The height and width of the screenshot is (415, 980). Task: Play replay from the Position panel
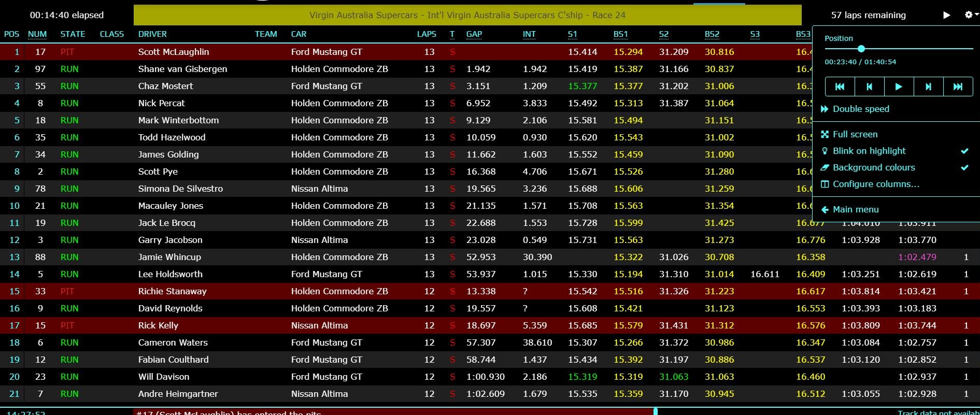point(899,87)
